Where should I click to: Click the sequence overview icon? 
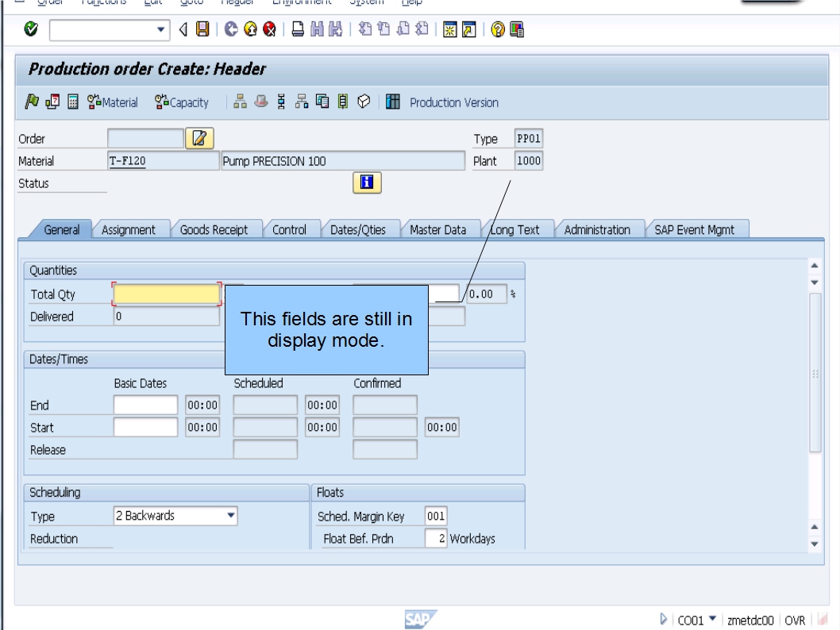(x=281, y=101)
